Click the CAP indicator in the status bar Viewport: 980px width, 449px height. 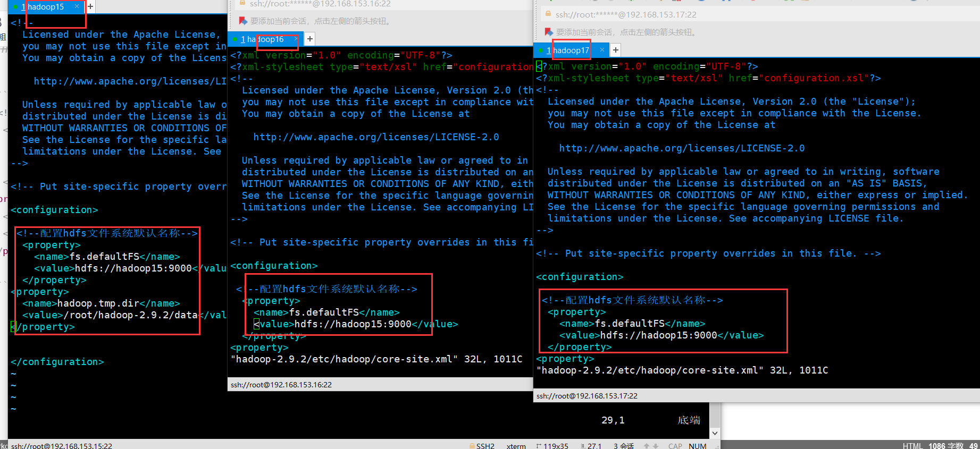pyautogui.click(x=675, y=446)
